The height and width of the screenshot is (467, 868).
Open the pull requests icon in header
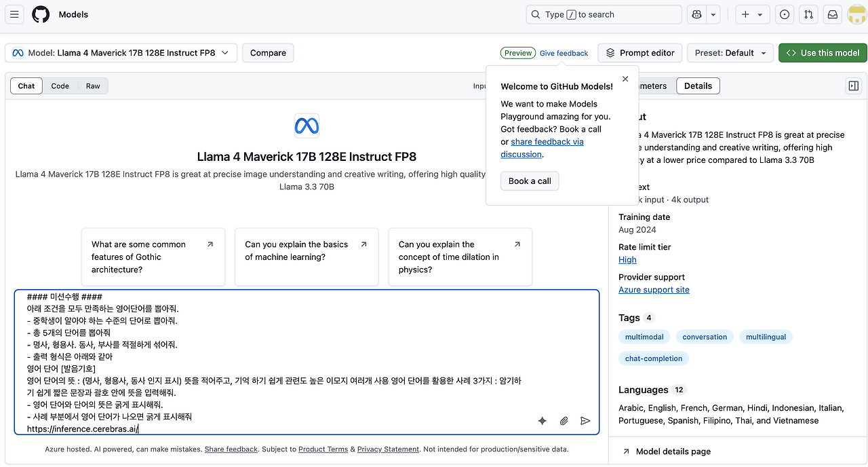tap(808, 14)
